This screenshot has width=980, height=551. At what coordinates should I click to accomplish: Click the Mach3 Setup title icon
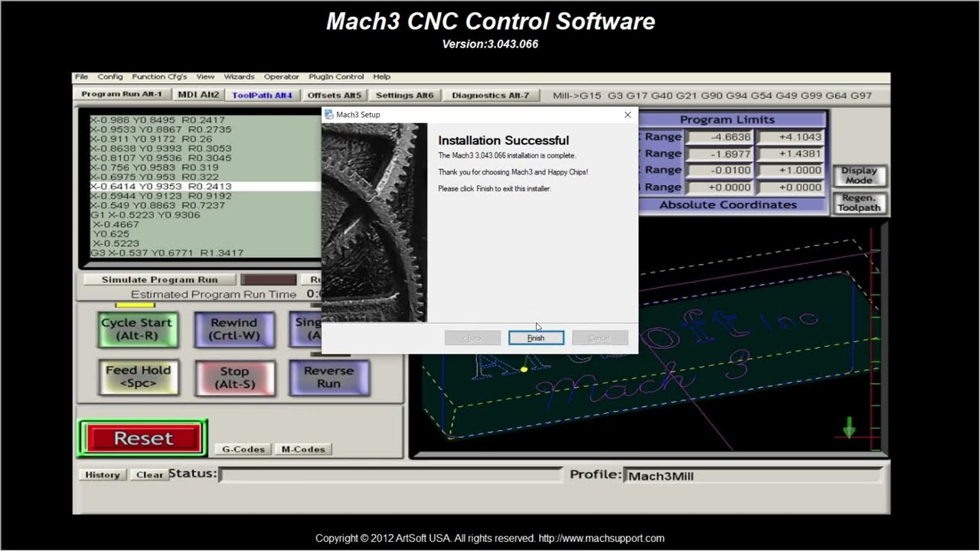tap(329, 115)
